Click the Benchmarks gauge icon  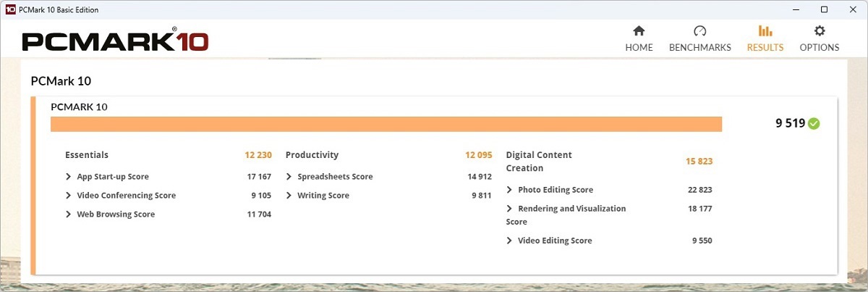[699, 31]
